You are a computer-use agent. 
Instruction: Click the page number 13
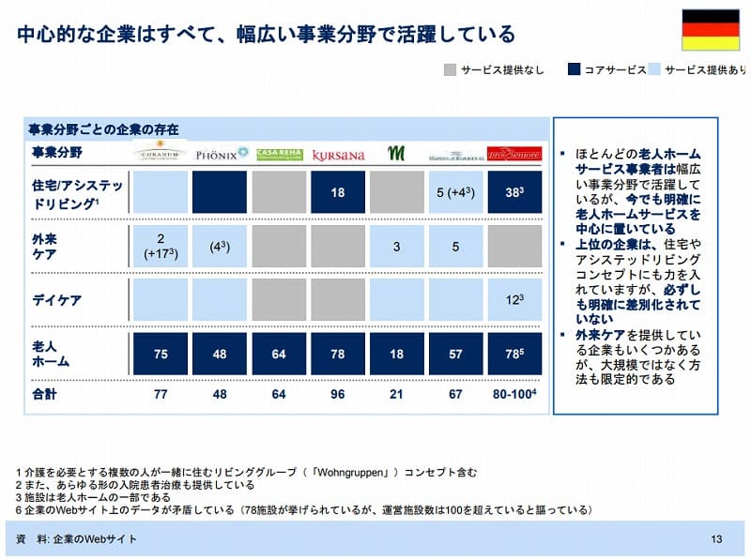tap(717, 539)
